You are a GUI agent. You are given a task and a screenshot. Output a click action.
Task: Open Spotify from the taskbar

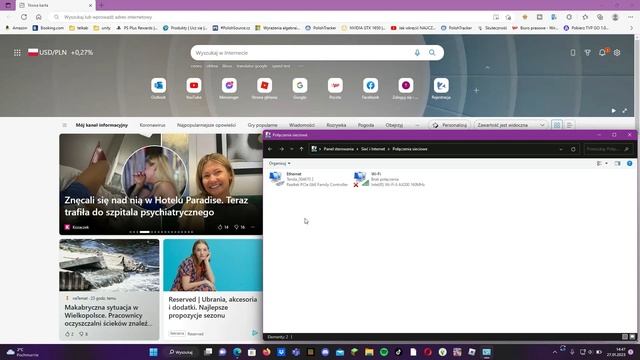tap(384, 352)
